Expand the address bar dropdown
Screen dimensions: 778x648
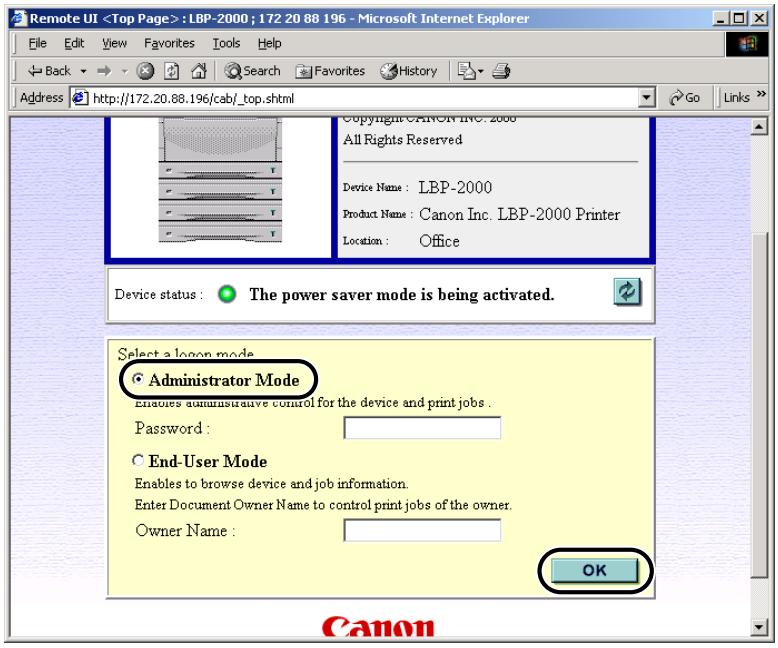[646, 98]
